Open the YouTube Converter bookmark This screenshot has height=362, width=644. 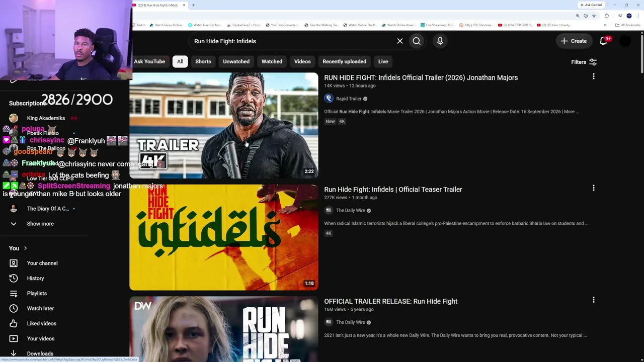point(282,25)
